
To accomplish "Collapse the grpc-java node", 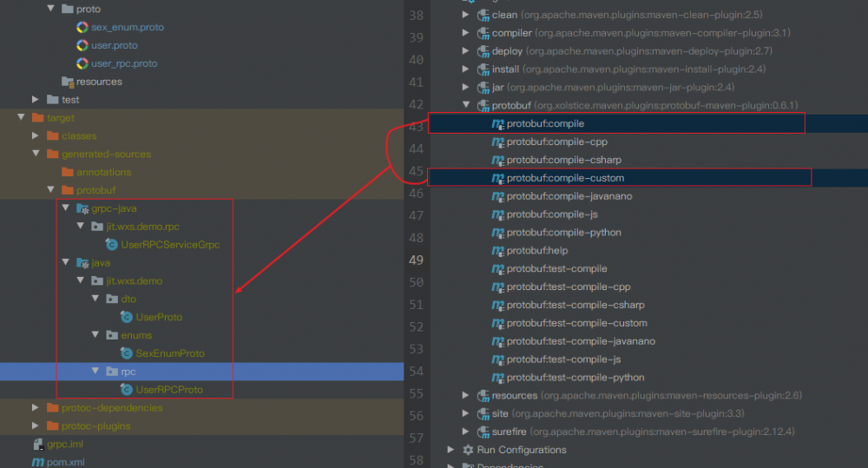I will pyautogui.click(x=66, y=208).
